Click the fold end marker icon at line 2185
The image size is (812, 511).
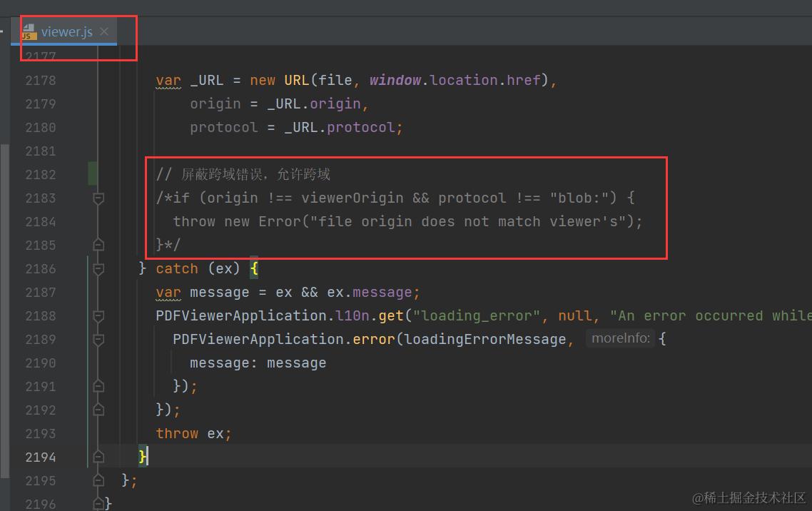pos(98,245)
